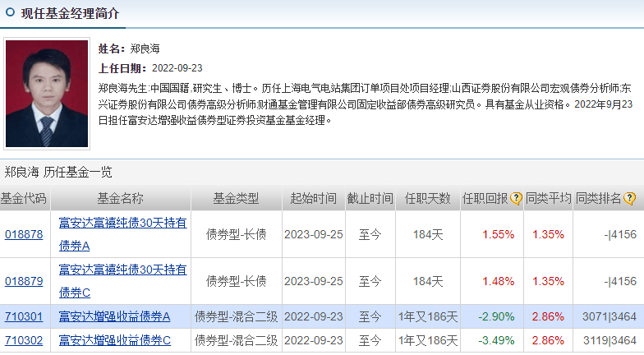Click the fund manager portrait photo
The width and height of the screenshot is (644, 355).
(47, 94)
